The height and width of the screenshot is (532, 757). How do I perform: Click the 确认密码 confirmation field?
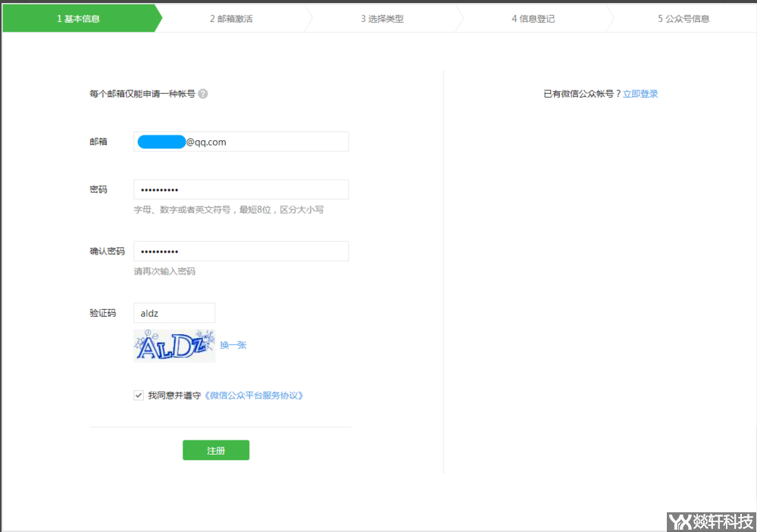[241, 251]
